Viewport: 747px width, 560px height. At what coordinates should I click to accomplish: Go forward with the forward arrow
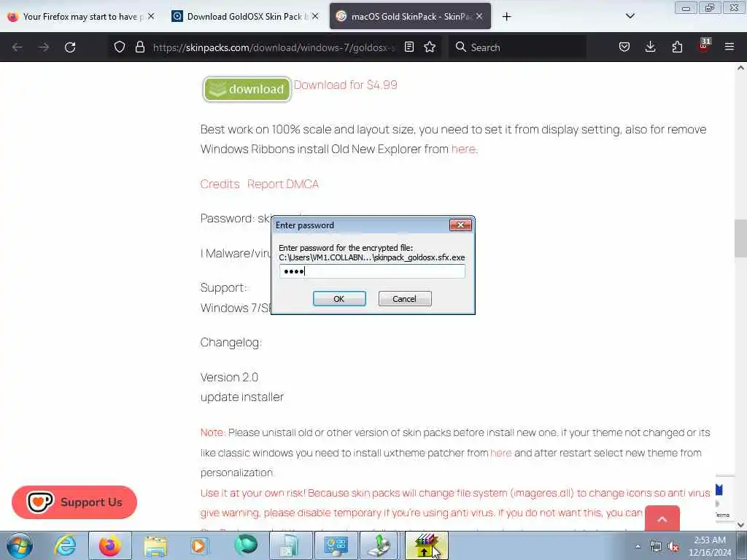coord(44,47)
